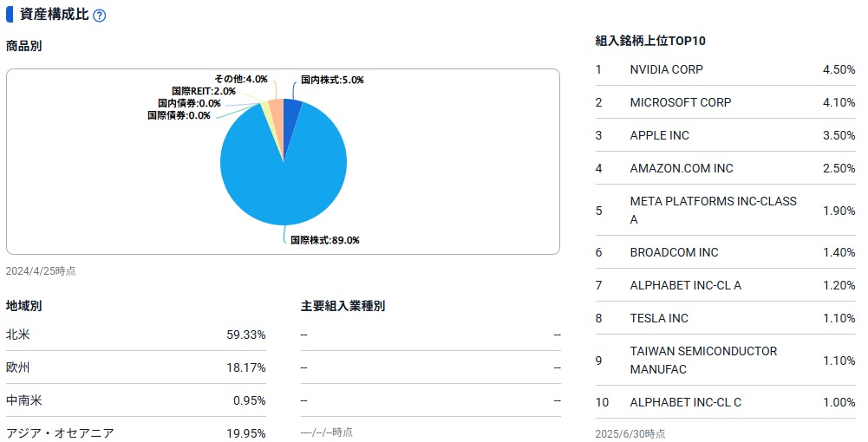Click the 国際債券:0.0% chart label
868x442 pixels.
point(179,115)
